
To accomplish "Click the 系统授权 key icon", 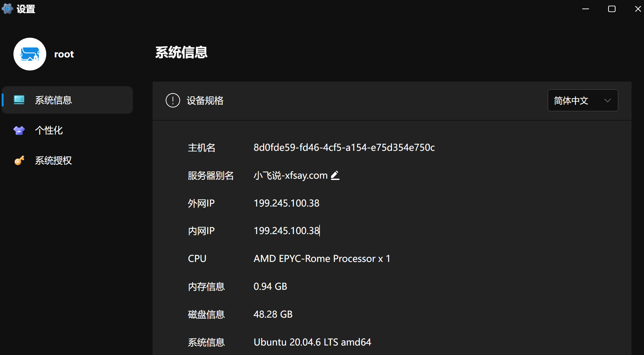I will click(x=19, y=161).
